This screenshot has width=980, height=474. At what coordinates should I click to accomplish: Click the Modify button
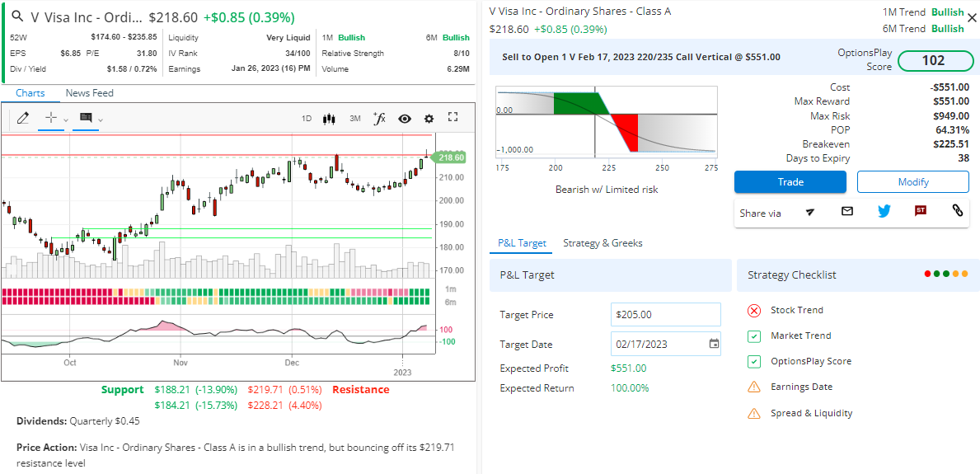click(x=913, y=182)
